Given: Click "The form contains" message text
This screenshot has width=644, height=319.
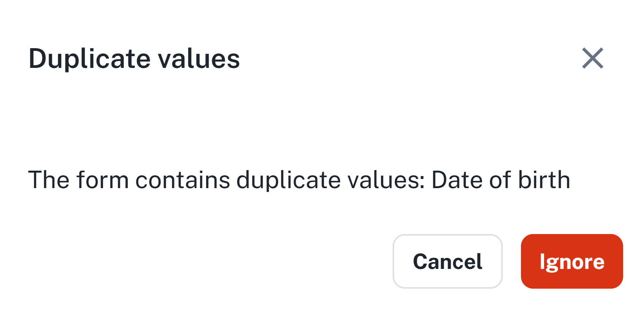Looking at the screenshot, I should tap(129, 180).
